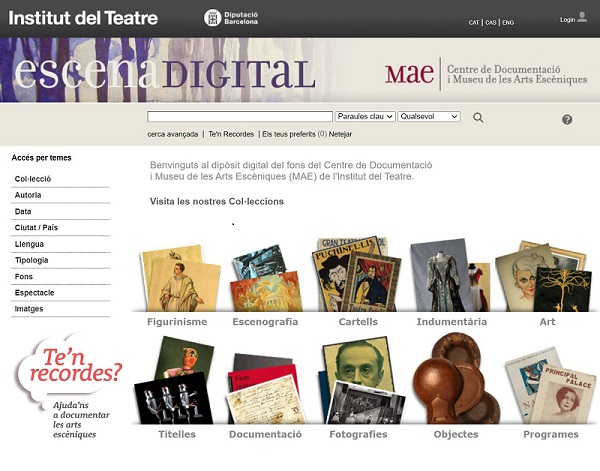Click Ajuda'ns a documentar les arts escèniques text
The image size is (600, 471).
(x=81, y=420)
